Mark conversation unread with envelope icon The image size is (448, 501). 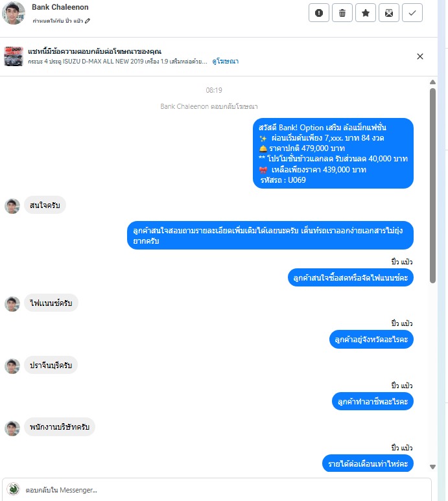pos(389,13)
